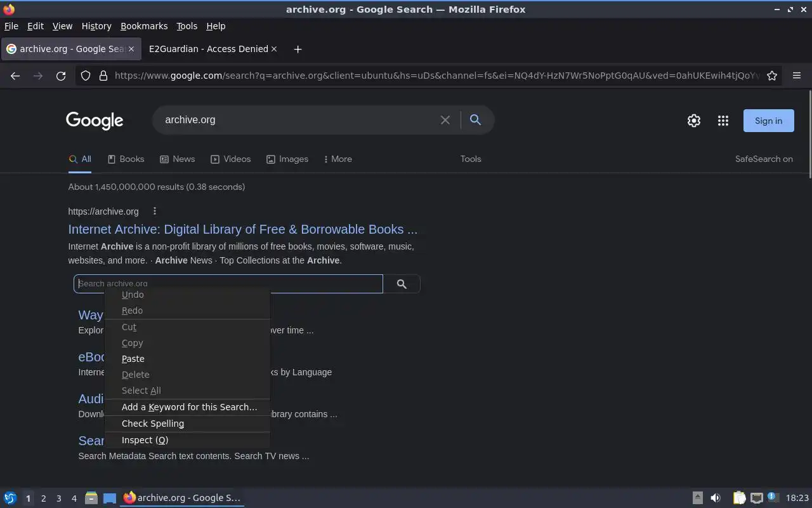
Task: Select the All results tab
Action: coord(80,159)
